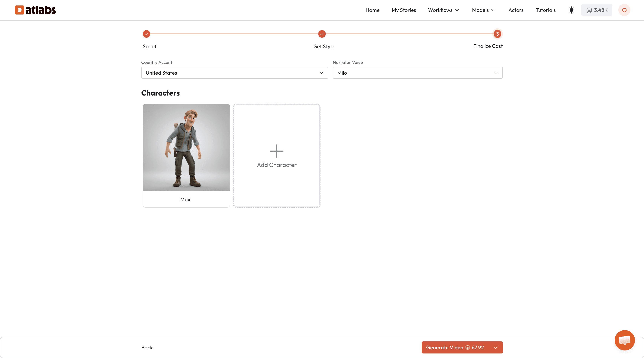
Task: Click the Back button
Action: (147, 347)
